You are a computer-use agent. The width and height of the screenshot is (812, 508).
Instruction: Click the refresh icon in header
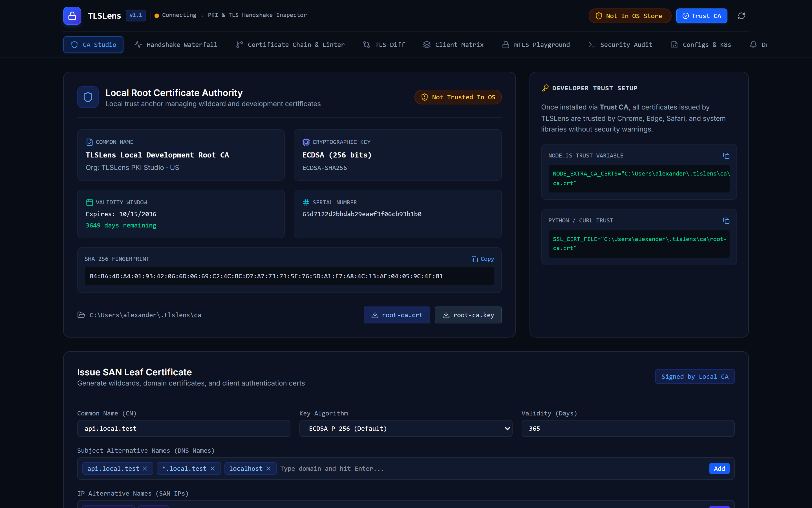coord(742,16)
